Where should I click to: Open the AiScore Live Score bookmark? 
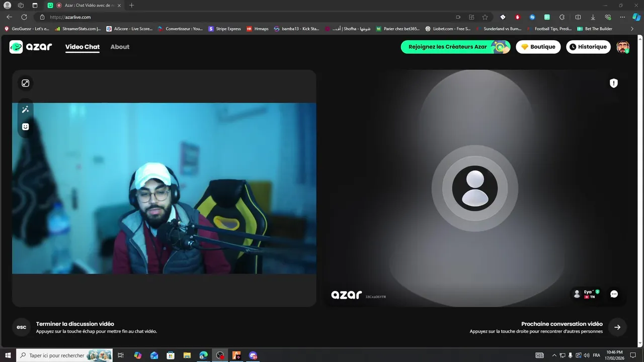(x=129, y=29)
